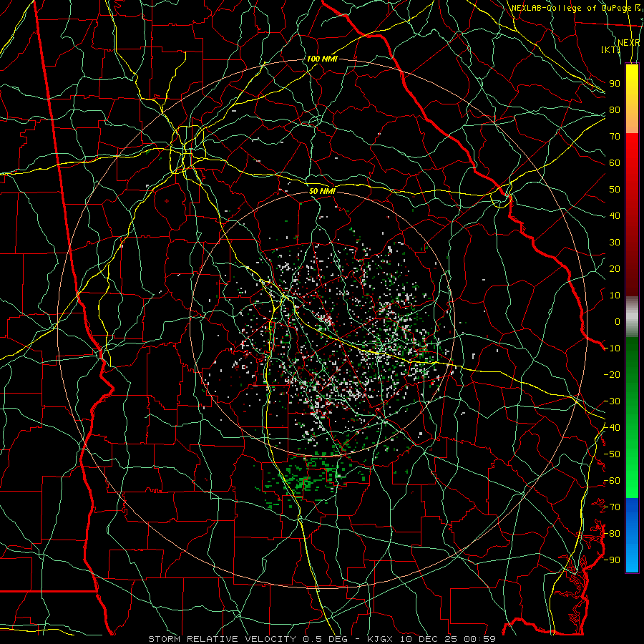Select the [KT] units label

611,49
